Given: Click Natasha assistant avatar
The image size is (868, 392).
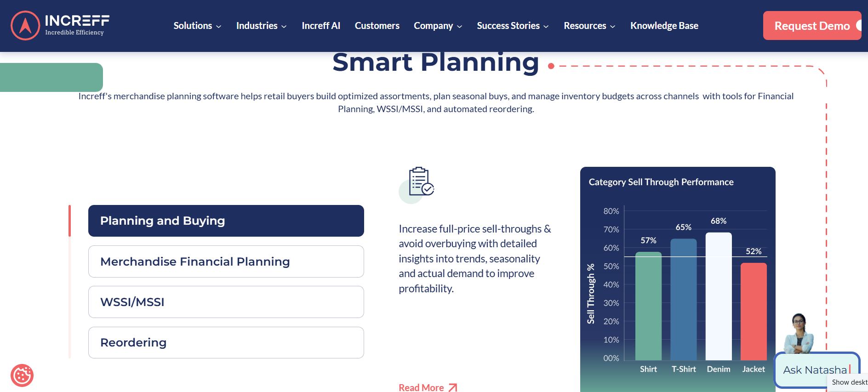Looking at the screenshot, I should click(799, 334).
